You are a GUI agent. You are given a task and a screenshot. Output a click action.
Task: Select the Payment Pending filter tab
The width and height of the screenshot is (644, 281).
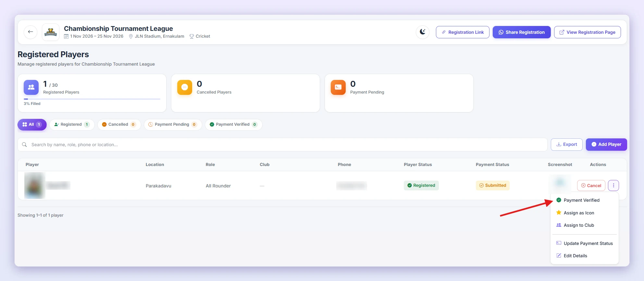point(173,124)
